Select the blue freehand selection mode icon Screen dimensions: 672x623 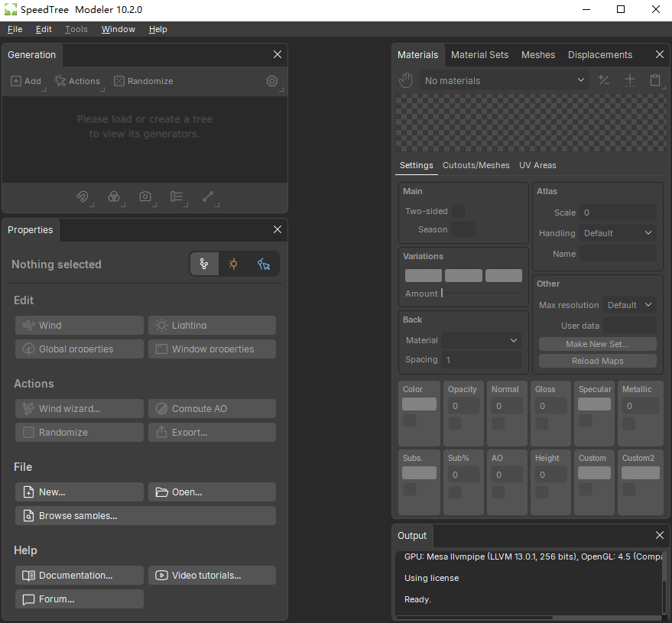(x=264, y=264)
